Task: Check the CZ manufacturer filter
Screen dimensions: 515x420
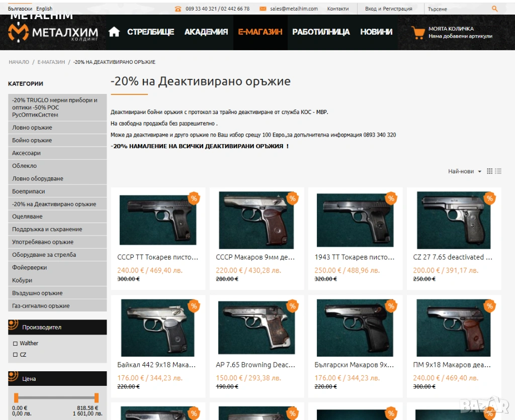Action: click(15, 355)
